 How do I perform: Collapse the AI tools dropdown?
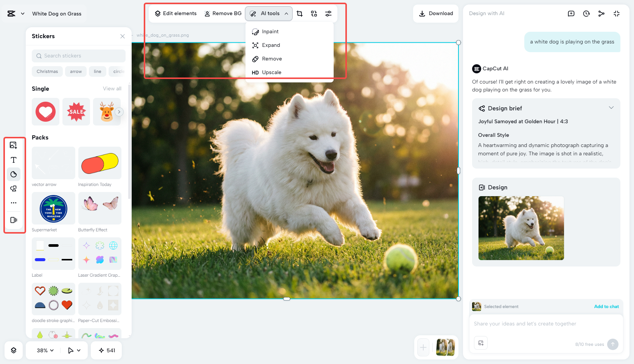coord(269,14)
